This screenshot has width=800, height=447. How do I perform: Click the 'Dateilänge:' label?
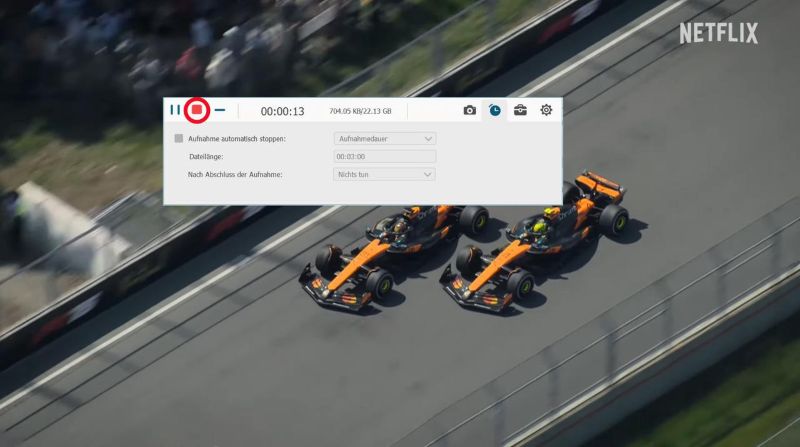click(x=206, y=157)
